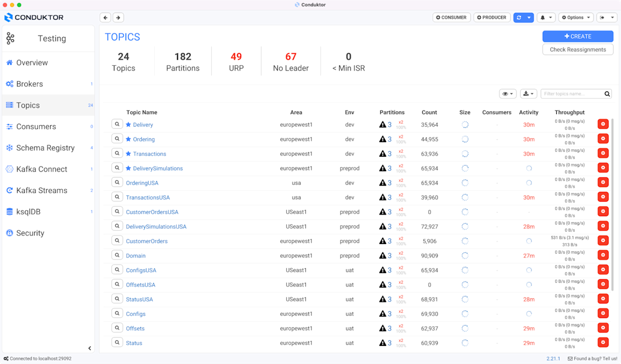
Task: Open the Options dropdown
Action: (575, 18)
